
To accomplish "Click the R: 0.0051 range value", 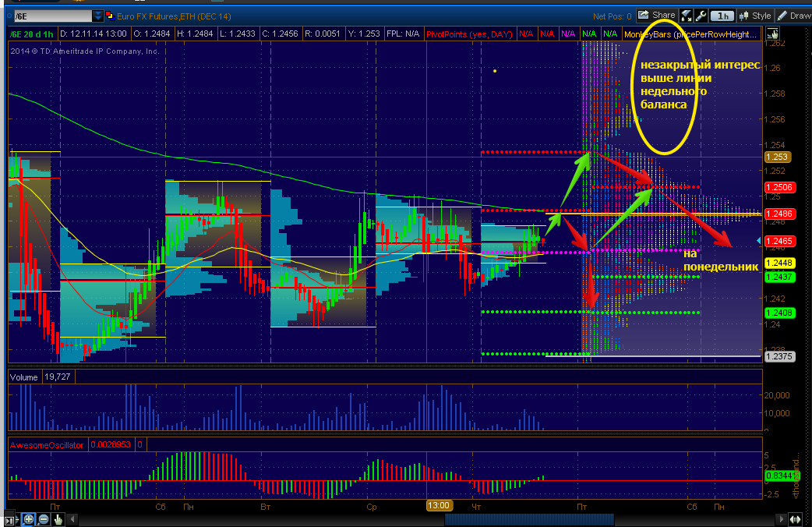I will coord(322,34).
